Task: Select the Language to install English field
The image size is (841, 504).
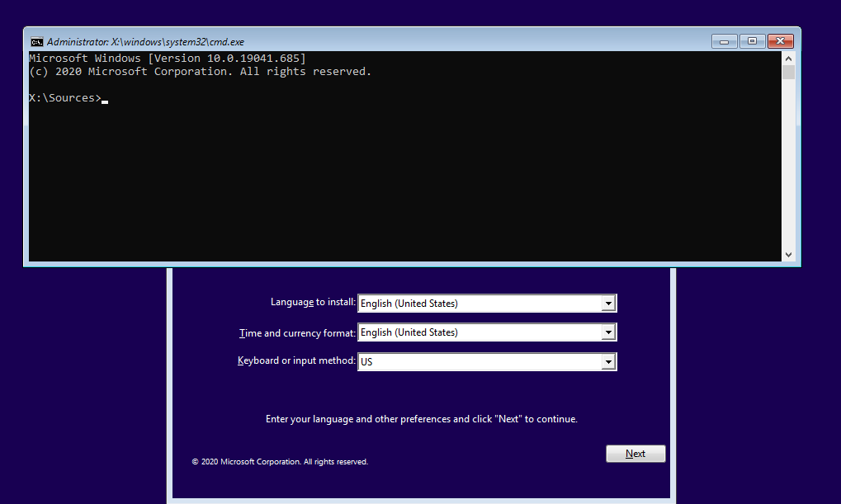Action: [479, 304]
